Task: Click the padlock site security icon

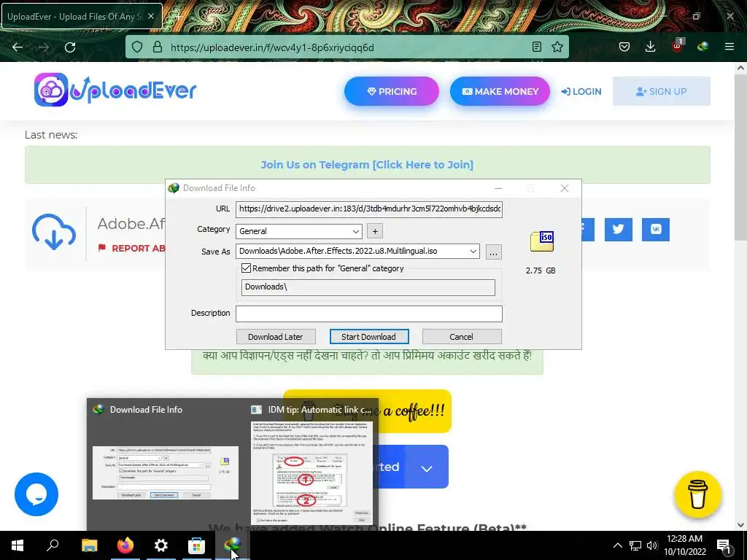Action: (158, 47)
